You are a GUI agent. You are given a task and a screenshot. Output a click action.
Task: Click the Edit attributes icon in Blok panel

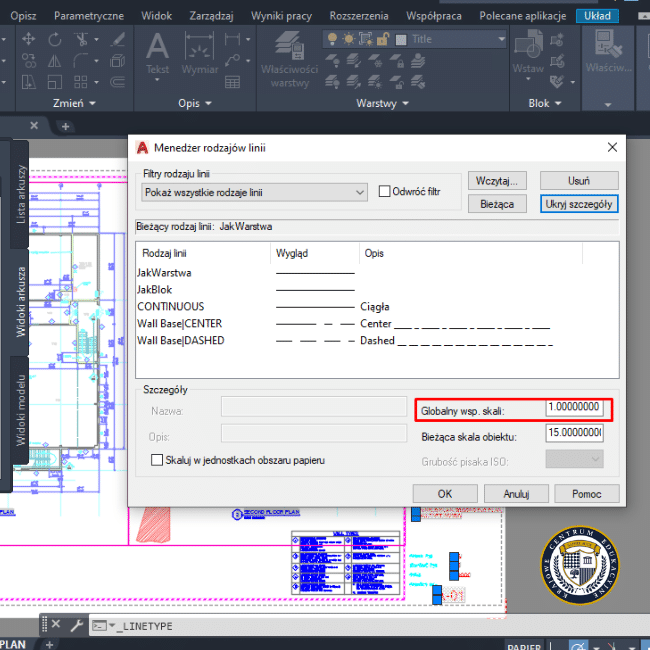[x=557, y=82]
